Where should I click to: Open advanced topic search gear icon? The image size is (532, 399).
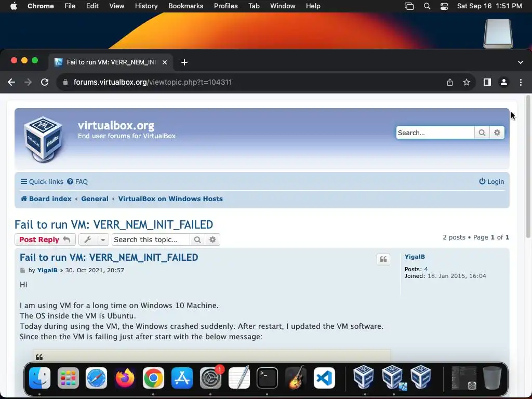click(212, 240)
